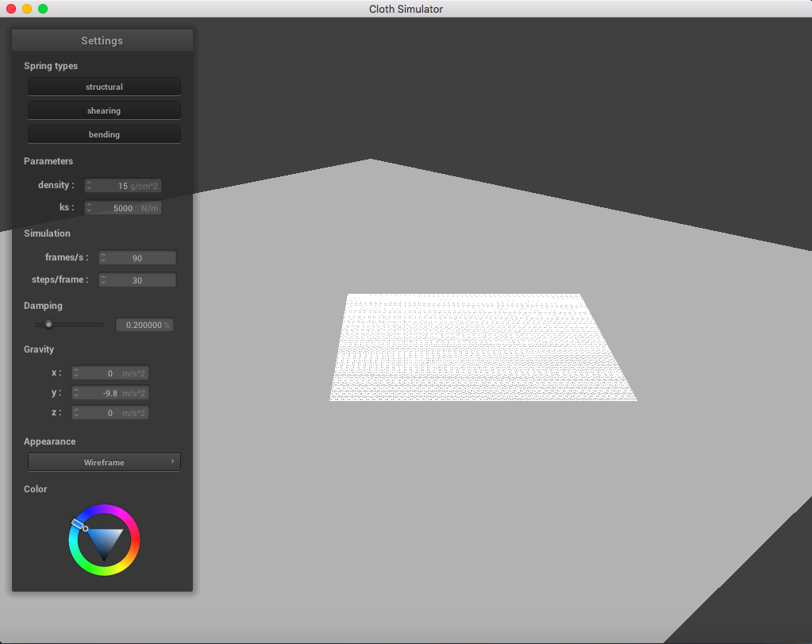812x644 pixels.
Task: Click the damping percentage value box
Action: [x=145, y=325]
